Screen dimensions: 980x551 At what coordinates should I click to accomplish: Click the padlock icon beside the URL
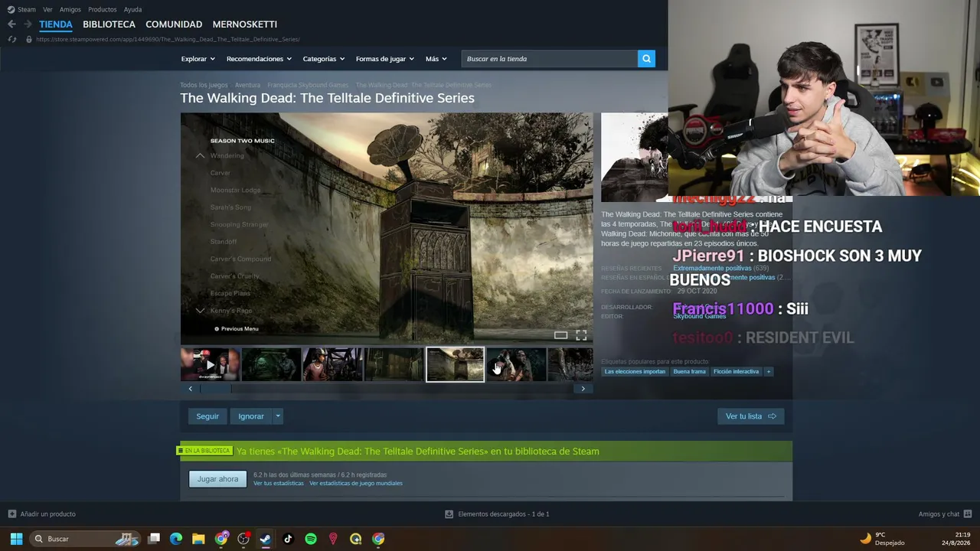click(x=29, y=39)
